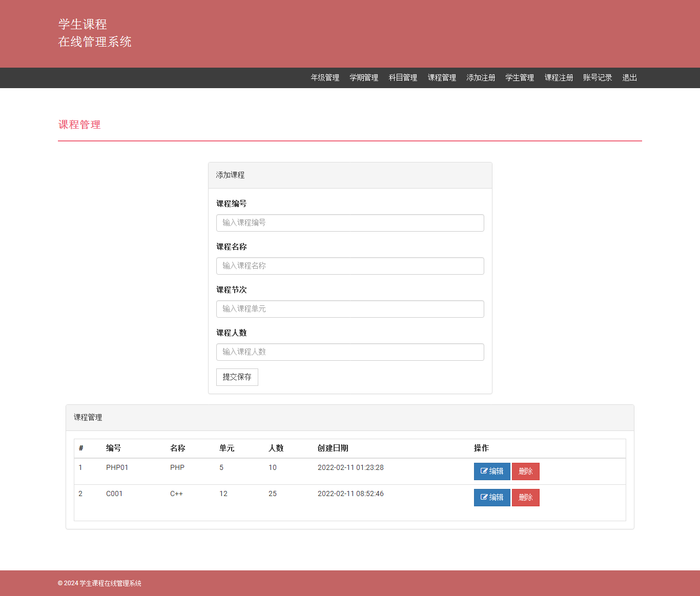Delete the PHP01 course row

525,471
